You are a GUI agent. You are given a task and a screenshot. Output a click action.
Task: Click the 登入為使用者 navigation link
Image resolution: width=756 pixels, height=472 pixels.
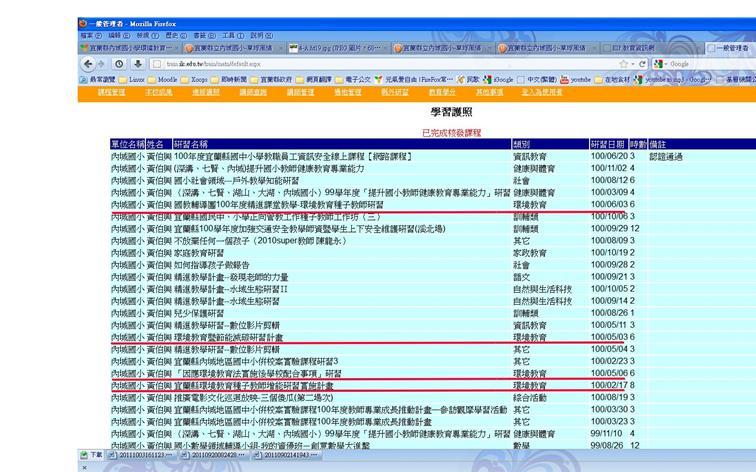(x=540, y=92)
